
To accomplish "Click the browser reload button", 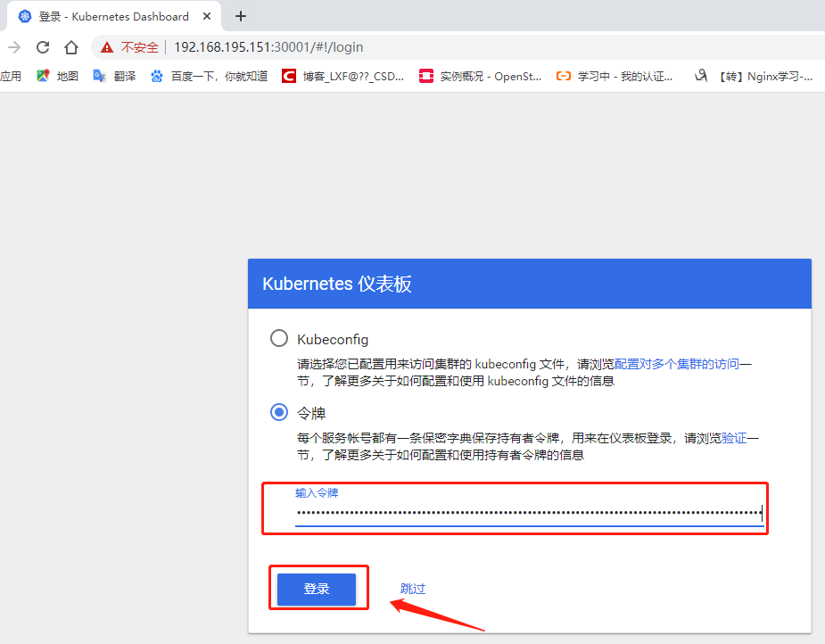I will [x=43, y=47].
